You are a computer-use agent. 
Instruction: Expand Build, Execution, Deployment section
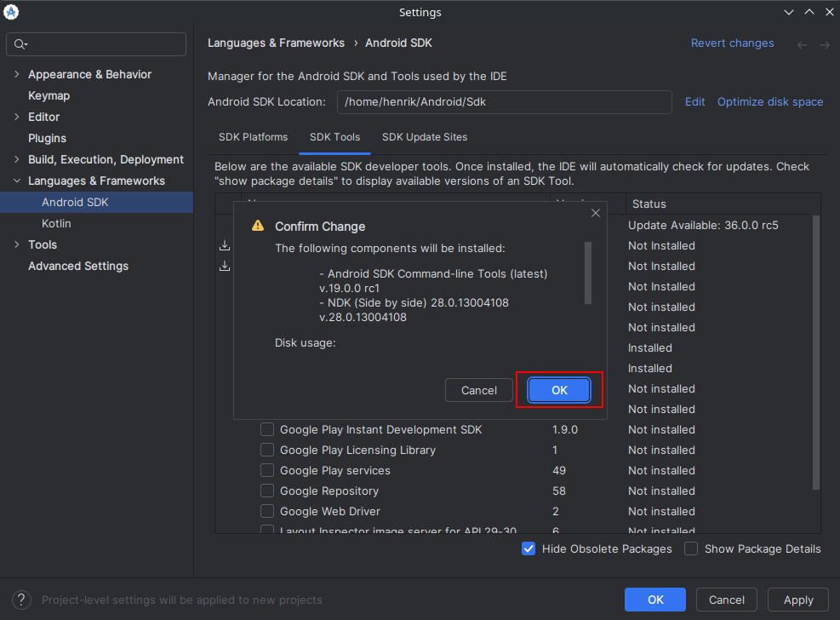[x=17, y=159]
